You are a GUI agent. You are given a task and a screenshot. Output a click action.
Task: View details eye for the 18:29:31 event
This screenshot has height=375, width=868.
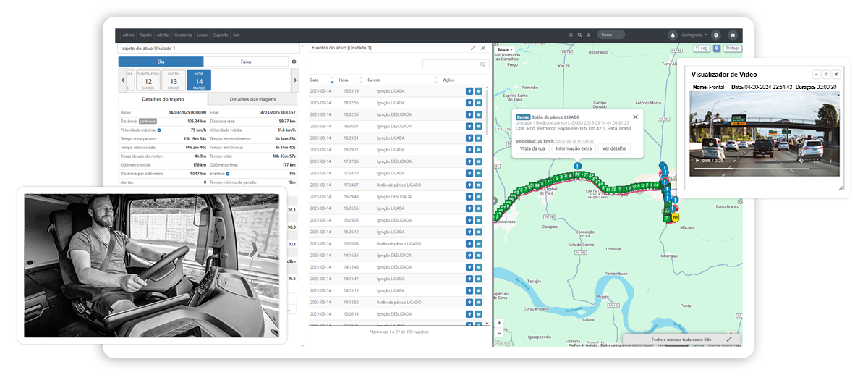point(479,138)
